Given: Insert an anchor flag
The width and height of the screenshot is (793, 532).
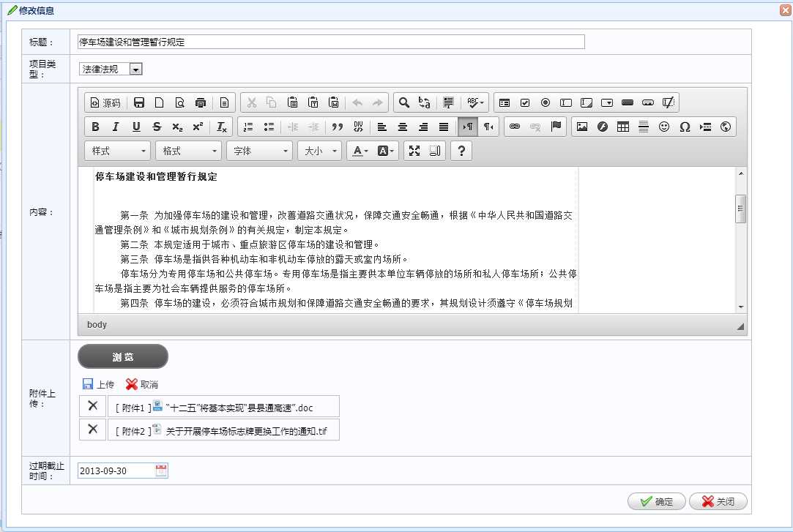Looking at the screenshot, I should pyautogui.click(x=556, y=127).
